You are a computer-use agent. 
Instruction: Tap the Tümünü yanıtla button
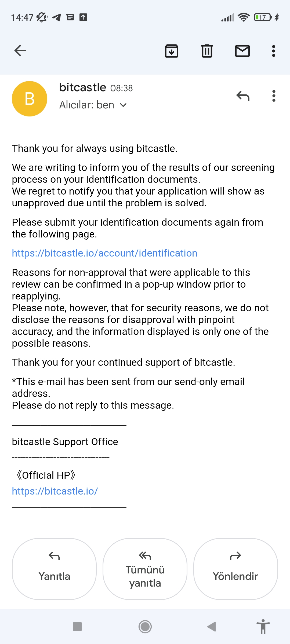tap(145, 569)
